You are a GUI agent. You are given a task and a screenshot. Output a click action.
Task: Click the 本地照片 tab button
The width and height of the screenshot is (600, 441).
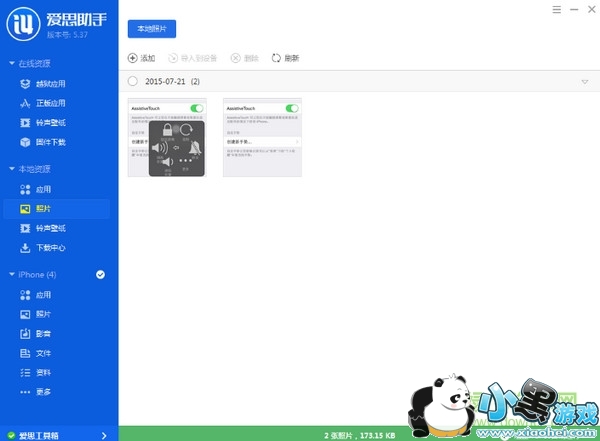152,29
